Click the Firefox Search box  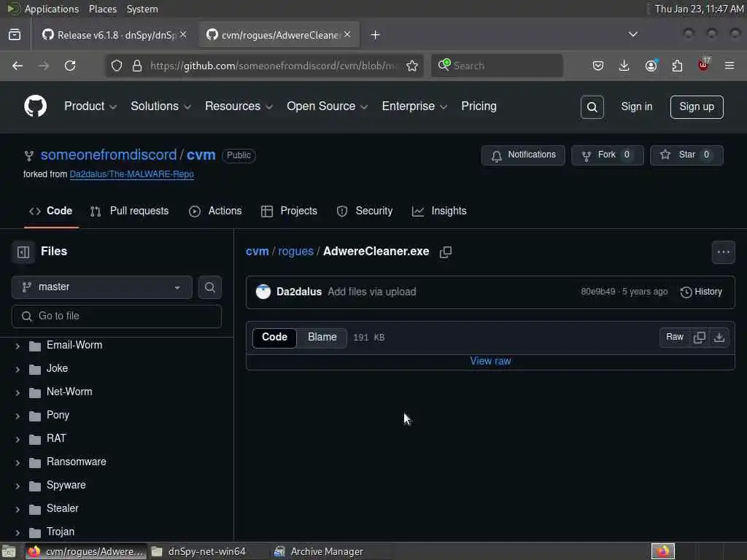point(497,66)
